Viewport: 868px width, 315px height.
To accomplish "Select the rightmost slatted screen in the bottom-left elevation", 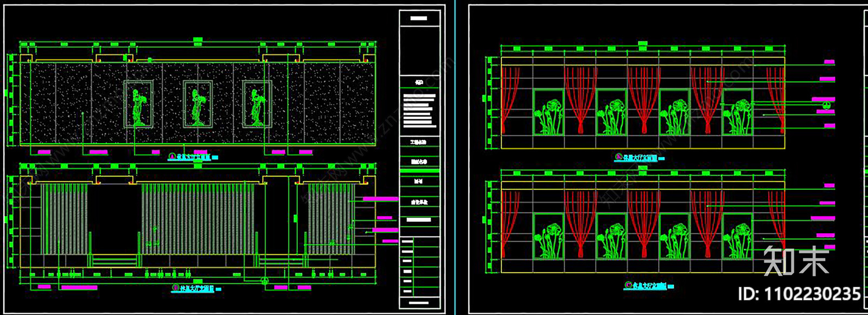I will point(331,218).
